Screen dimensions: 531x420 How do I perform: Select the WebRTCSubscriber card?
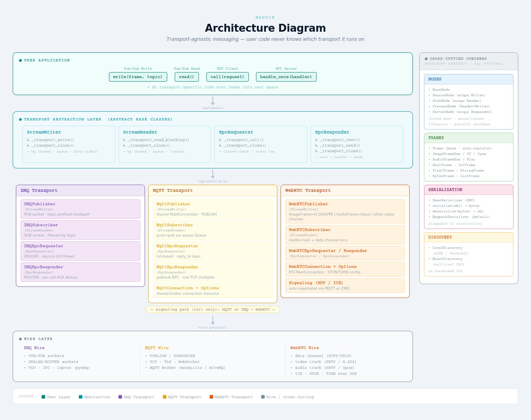tap(345, 235)
